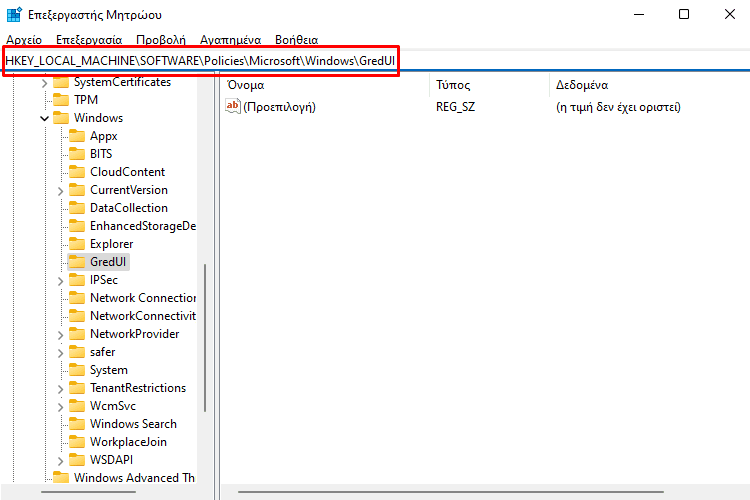Click the SystemCertificates folder icon
This screenshot has height=500, width=750.
coord(61,82)
